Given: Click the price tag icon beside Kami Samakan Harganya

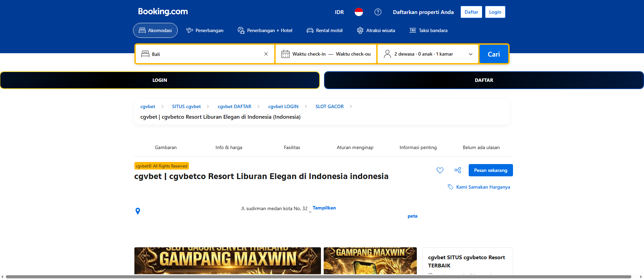Looking at the screenshot, I should click(451, 187).
